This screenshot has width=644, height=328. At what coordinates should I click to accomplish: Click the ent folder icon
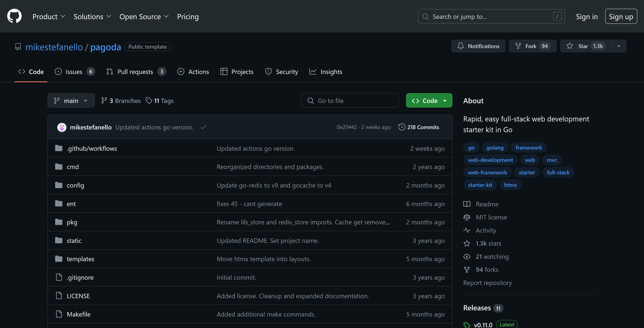point(59,204)
